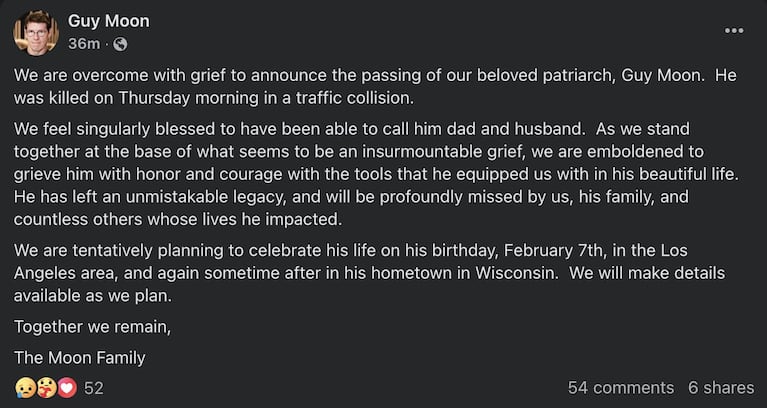Open the Guy Moon profile name link
The height and width of the screenshot is (408, 767).
(x=108, y=21)
